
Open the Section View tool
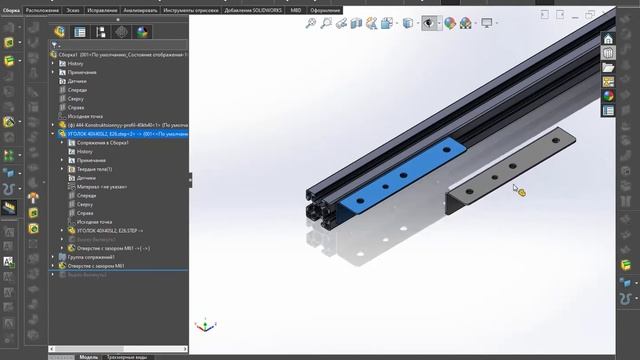356,23
